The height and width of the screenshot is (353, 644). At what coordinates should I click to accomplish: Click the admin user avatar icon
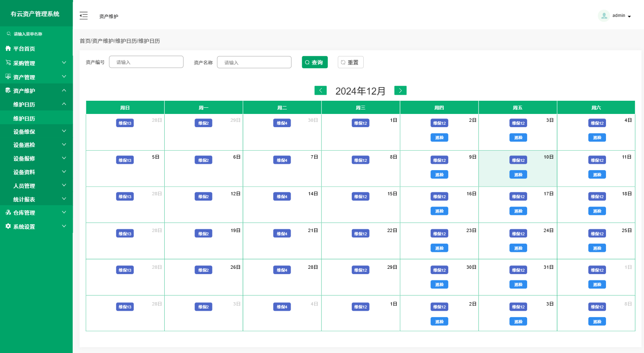(604, 16)
